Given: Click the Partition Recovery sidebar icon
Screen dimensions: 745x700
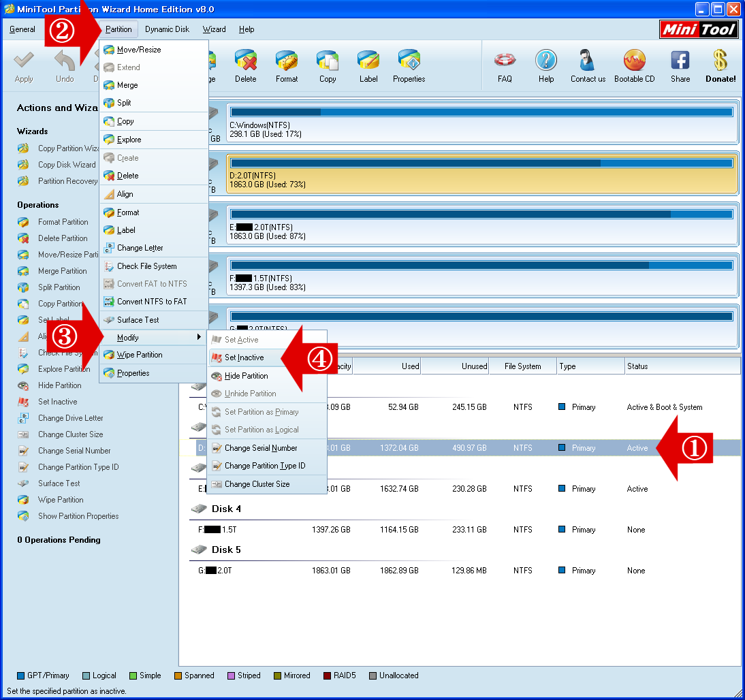Looking at the screenshot, I should pos(22,181).
